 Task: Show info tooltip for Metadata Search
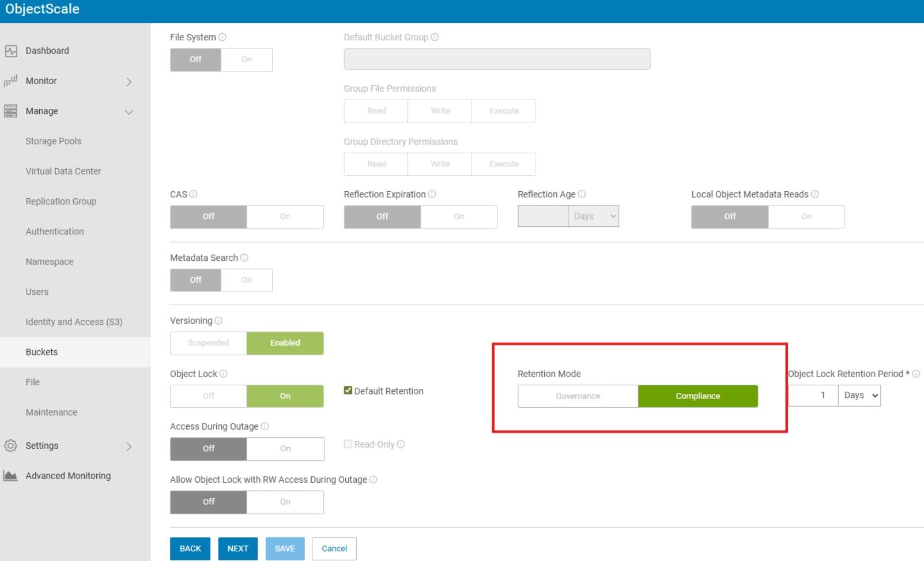tap(244, 258)
